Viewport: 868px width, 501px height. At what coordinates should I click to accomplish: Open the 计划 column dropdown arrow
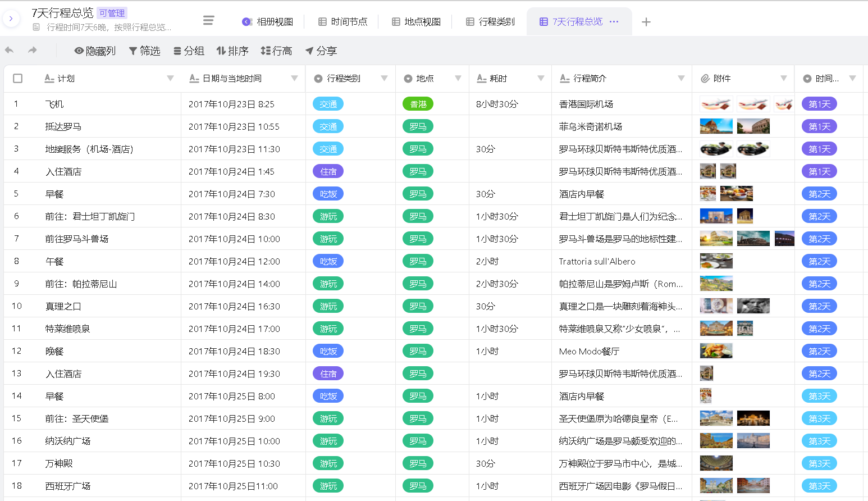(170, 79)
